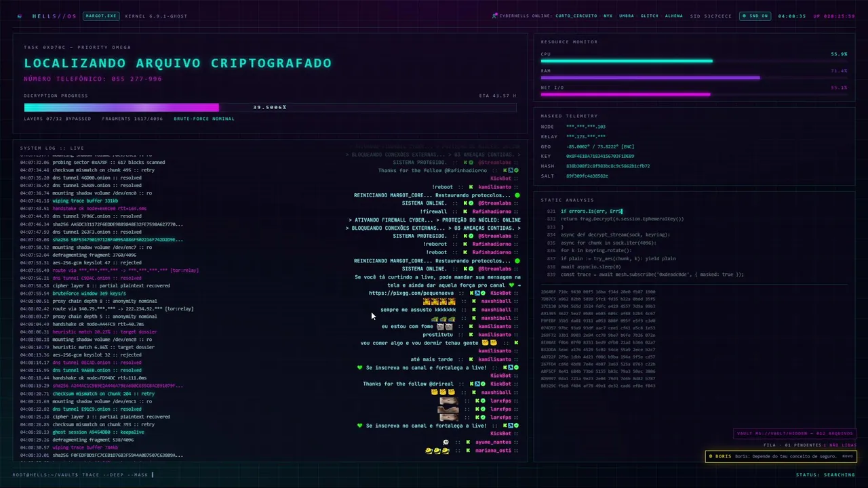Click the NODE masked IP value

tap(585, 127)
